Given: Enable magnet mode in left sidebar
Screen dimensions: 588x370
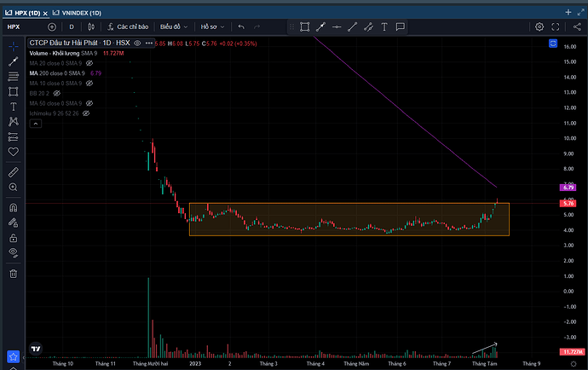Looking at the screenshot, I should [x=14, y=208].
